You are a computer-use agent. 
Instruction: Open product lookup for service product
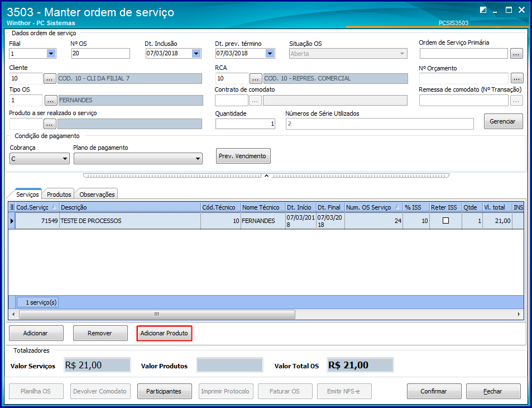pyautogui.click(x=50, y=124)
